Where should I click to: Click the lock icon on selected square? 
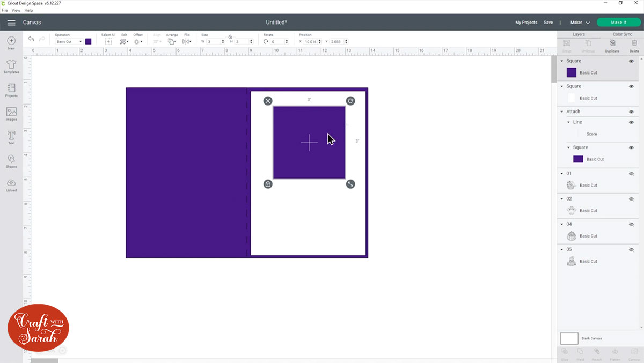click(x=268, y=184)
